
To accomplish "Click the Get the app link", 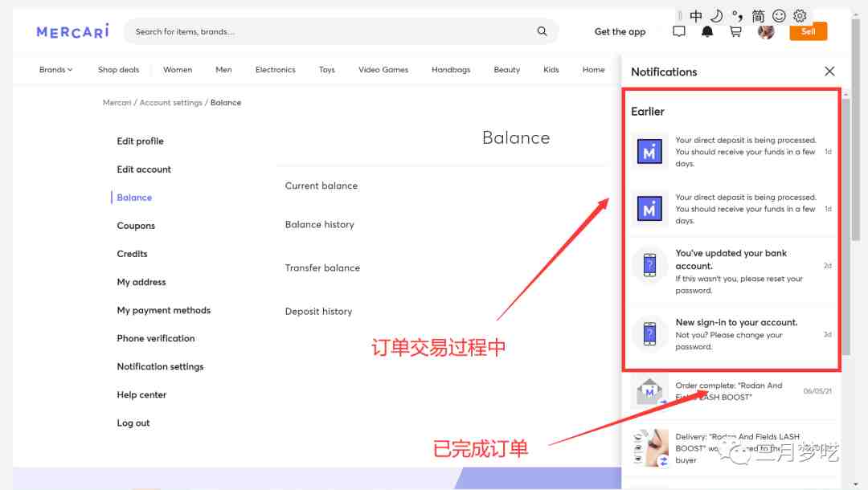I will click(620, 31).
